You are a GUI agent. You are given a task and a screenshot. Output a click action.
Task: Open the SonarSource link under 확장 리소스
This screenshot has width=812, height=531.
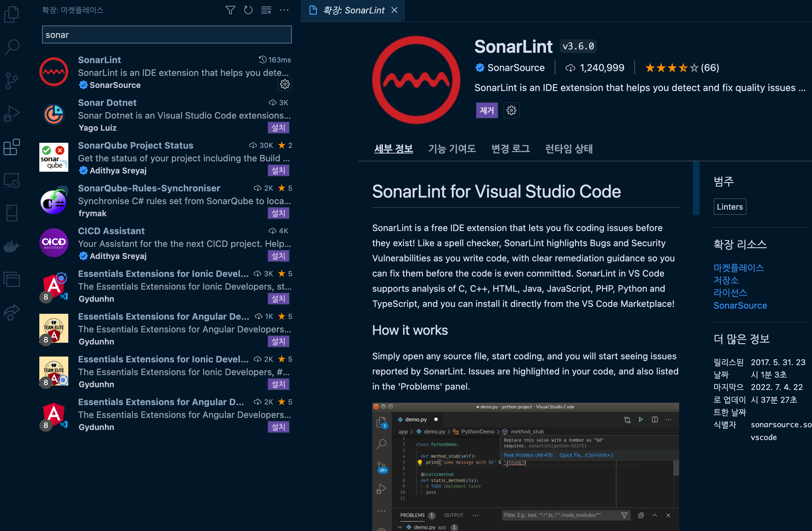point(740,305)
